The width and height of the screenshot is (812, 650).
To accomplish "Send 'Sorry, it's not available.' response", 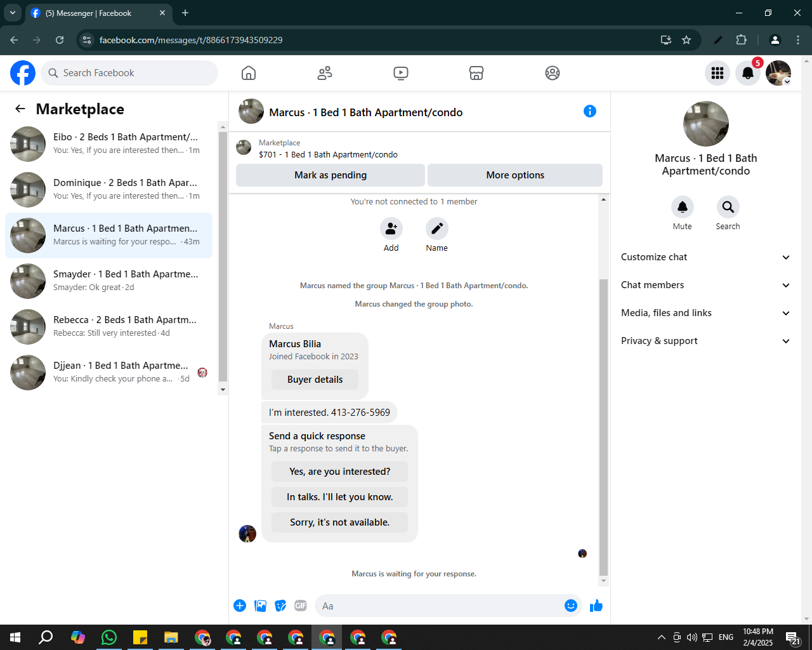I will tap(339, 522).
